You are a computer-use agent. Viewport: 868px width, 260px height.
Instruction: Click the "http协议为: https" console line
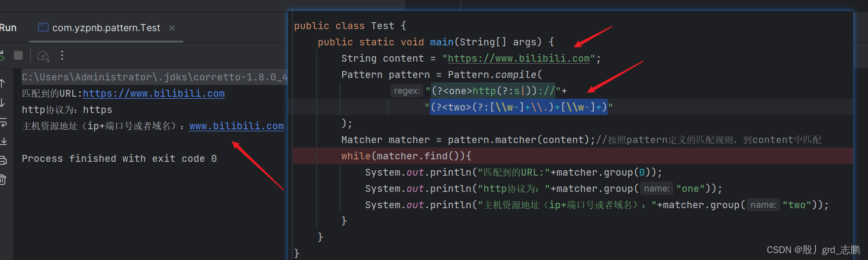67,110
